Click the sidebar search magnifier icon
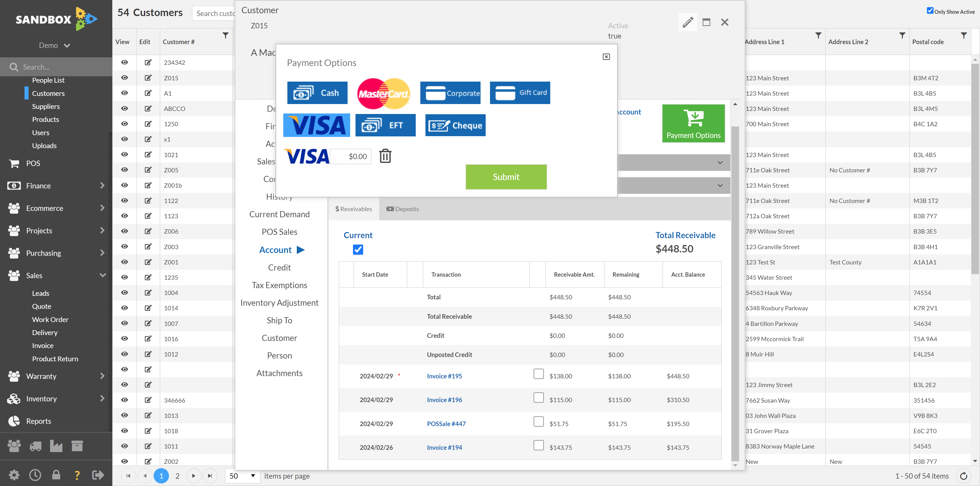This screenshot has height=486, width=980. pyautogui.click(x=14, y=67)
